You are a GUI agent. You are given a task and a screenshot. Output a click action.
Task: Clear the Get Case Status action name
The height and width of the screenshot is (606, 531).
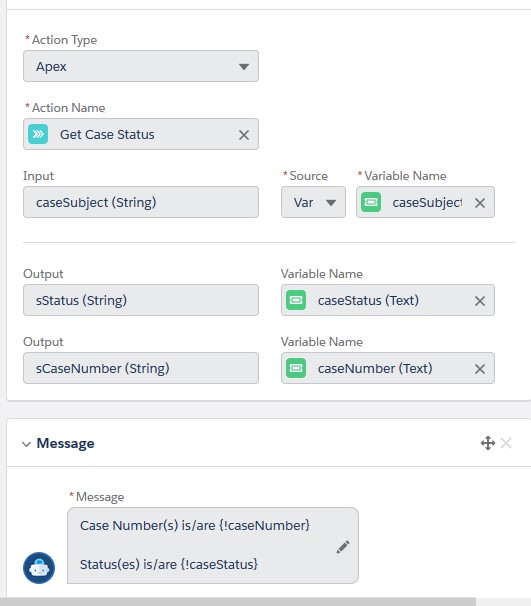(244, 135)
